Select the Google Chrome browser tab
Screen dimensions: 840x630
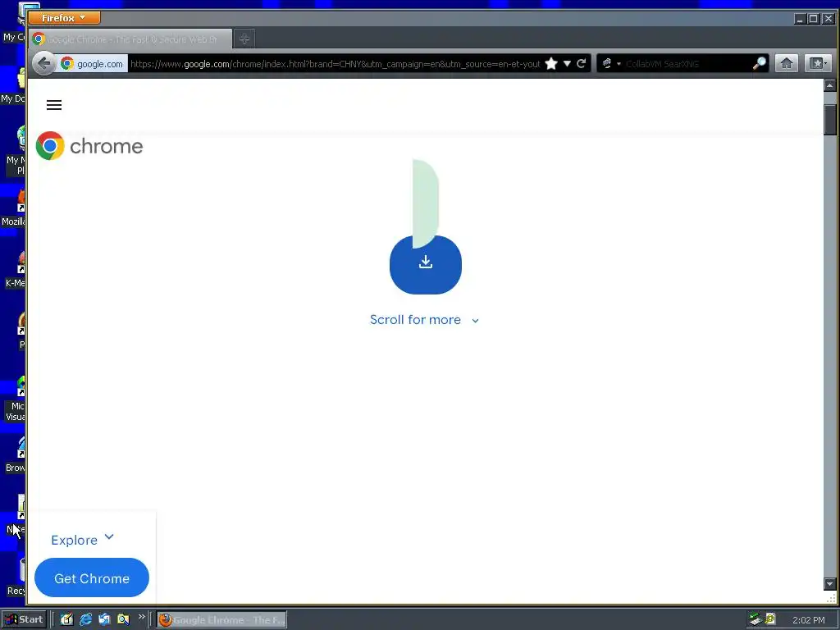click(x=130, y=39)
